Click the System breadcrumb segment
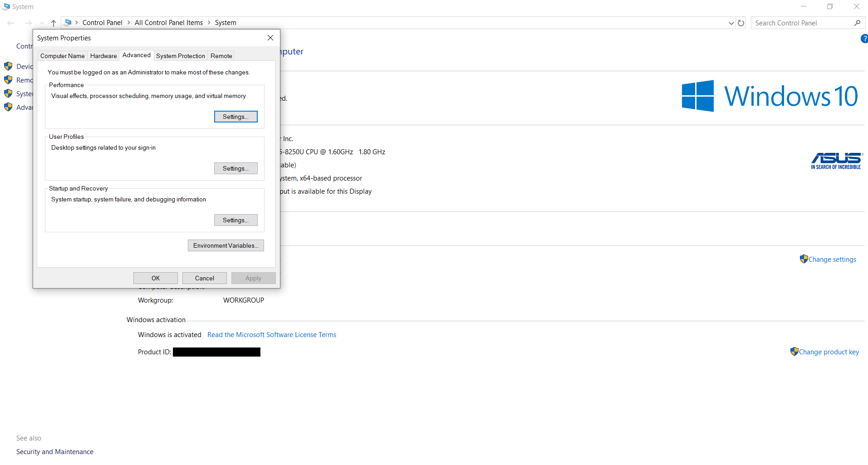 click(226, 23)
